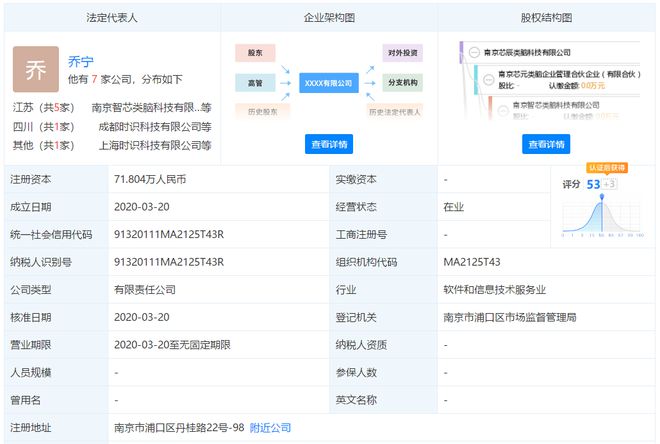Image resolution: width=660 pixels, height=444 pixels.
Task: Open the 附近公司 link
Action: click(x=270, y=428)
